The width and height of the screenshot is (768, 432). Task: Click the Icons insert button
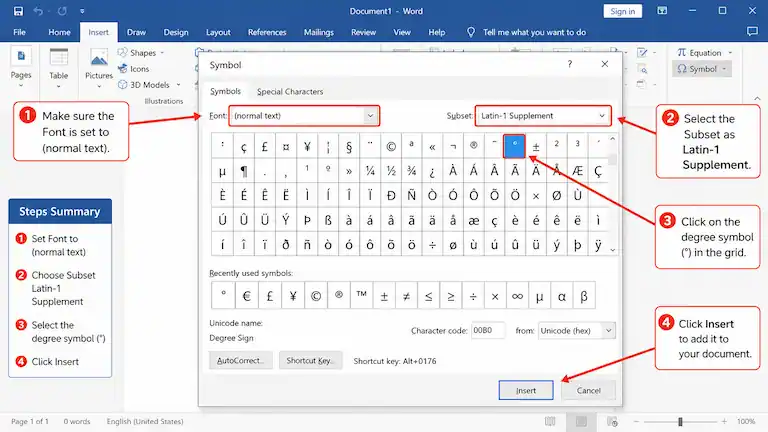coord(134,69)
